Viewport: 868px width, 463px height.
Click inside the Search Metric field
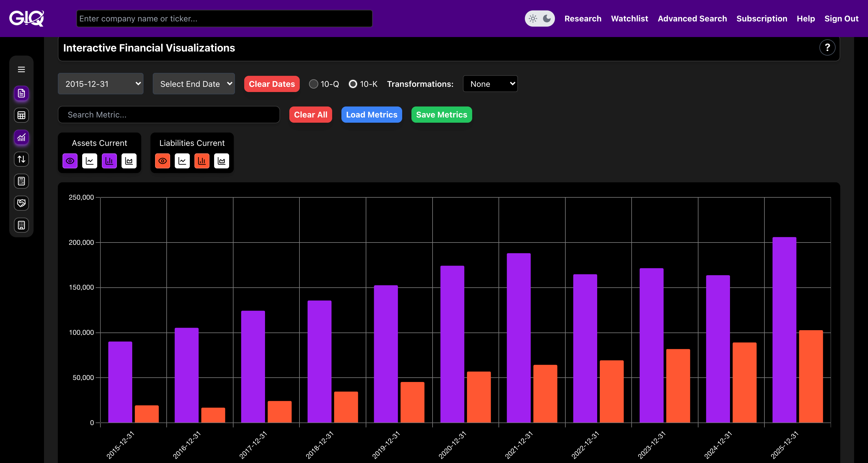[x=168, y=115]
